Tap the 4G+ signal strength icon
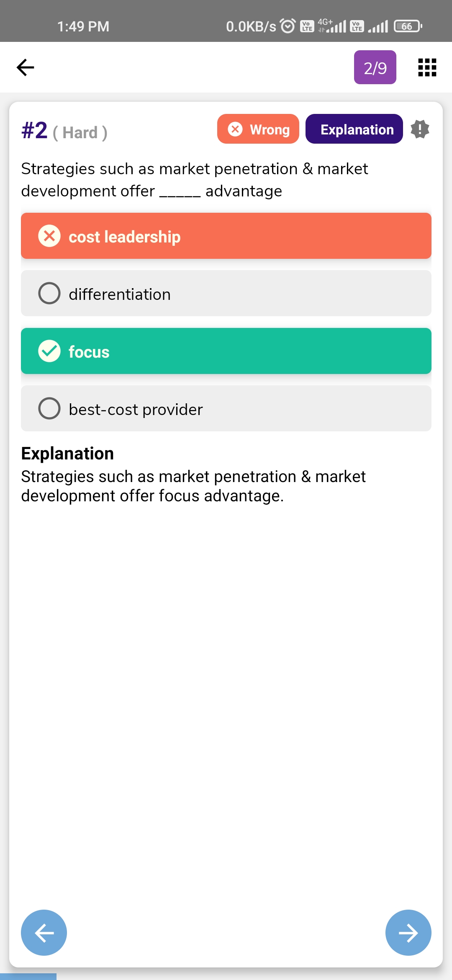452x980 pixels. pos(332,26)
